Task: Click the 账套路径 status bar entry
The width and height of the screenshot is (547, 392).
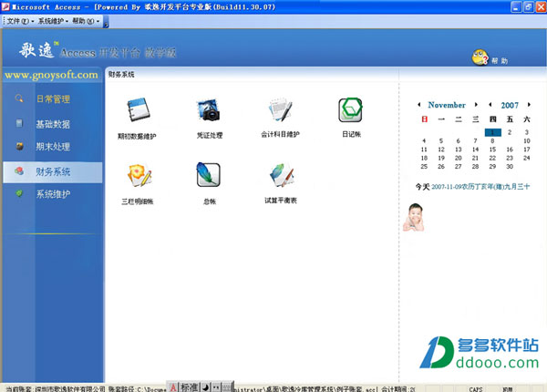Action: point(137,389)
